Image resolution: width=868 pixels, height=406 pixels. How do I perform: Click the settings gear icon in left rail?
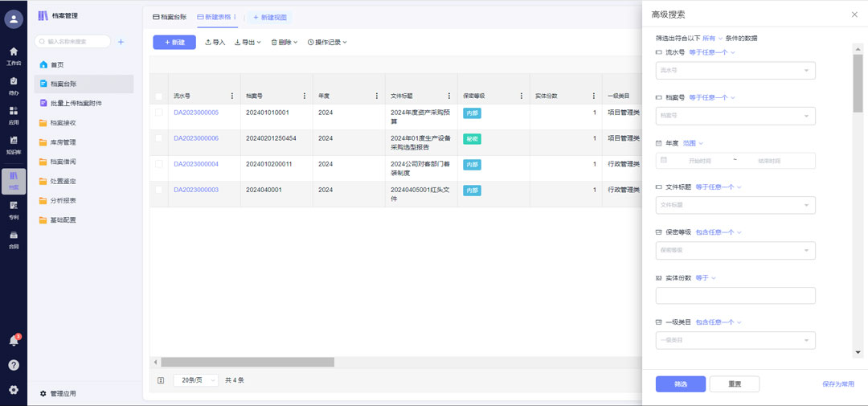[x=14, y=390]
